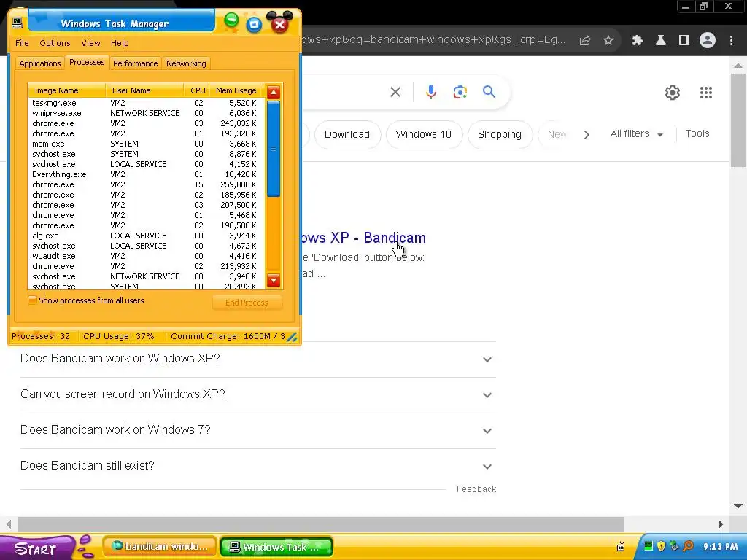
Task: Click the blue maximize bubble of Task Manager
Action: pyautogui.click(x=255, y=25)
